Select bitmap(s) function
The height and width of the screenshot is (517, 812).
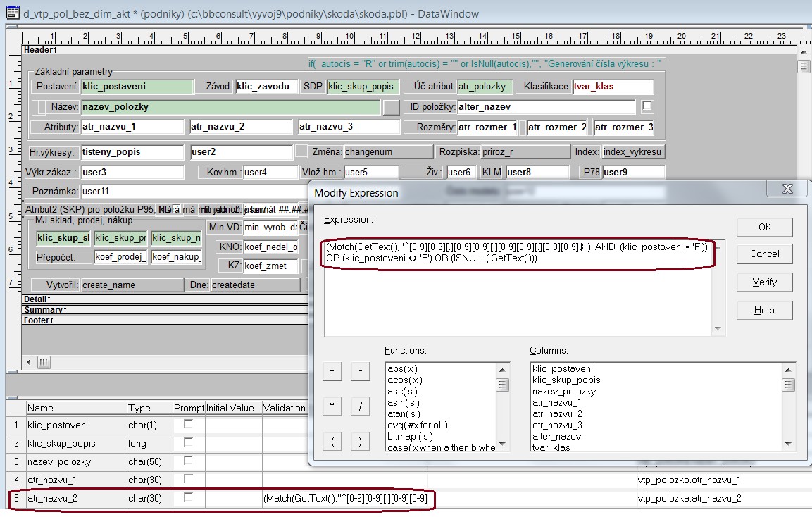[410, 437]
